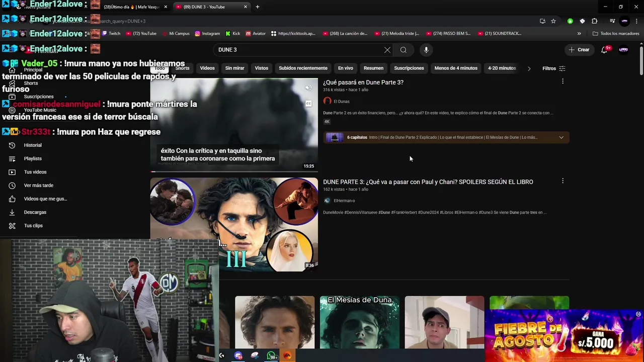Open the notifications bell showing 9+
This screenshot has height=362, width=644.
coord(605,50)
